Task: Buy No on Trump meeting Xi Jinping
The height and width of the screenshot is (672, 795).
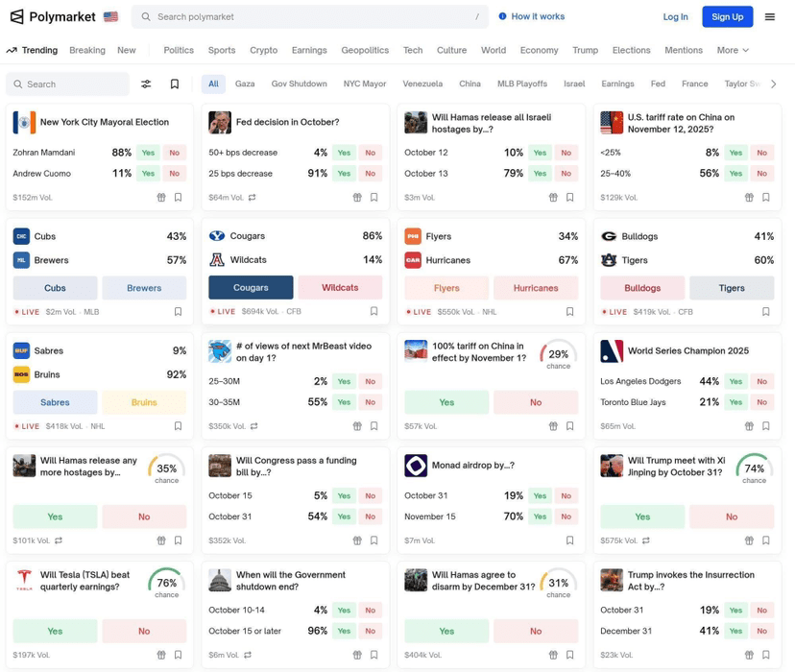Action: pyautogui.click(x=731, y=516)
